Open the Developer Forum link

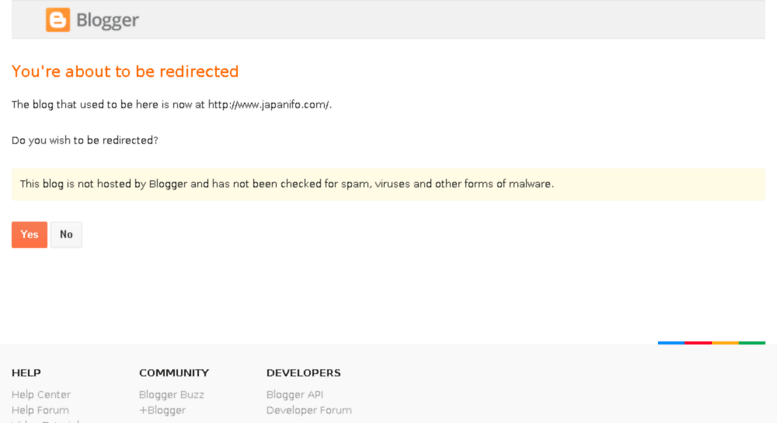309,410
